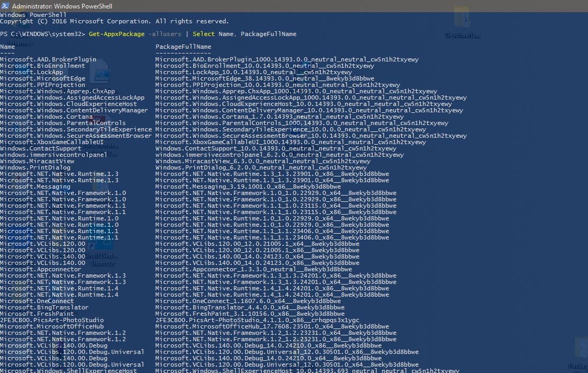Click the yellow 'Select' keyword in the command
Screen dimensions: 588x373
pyautogui.click(x=204, y=34)
